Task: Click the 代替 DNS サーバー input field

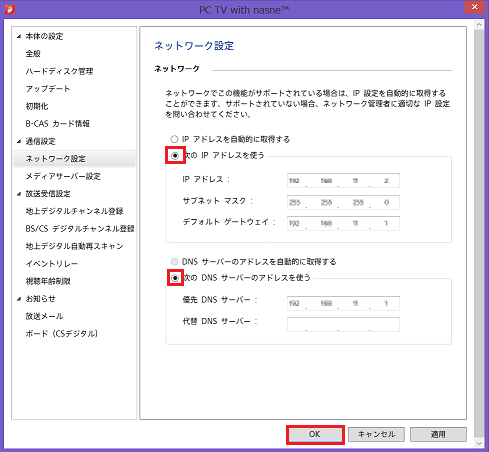Action: [x=343, y=324]
